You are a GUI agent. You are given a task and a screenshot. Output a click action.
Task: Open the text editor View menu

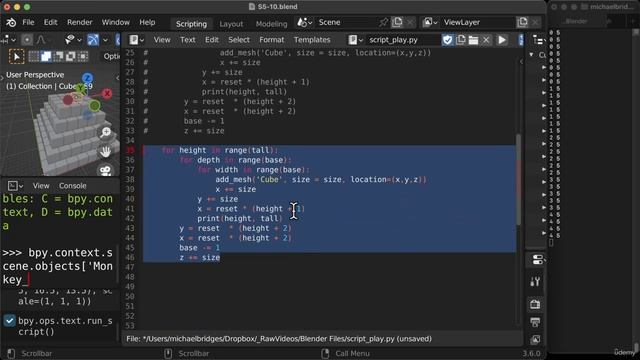click(162, 40)
